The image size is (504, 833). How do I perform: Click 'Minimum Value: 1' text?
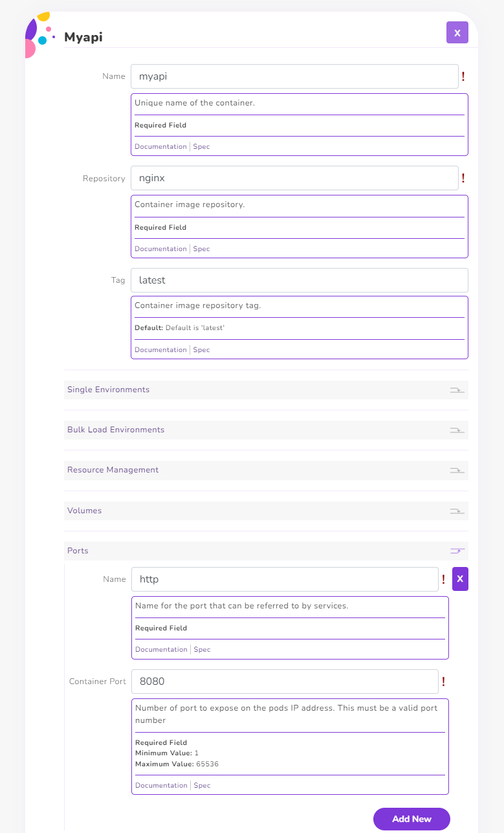pyautogui.click(x=167, y=753)
